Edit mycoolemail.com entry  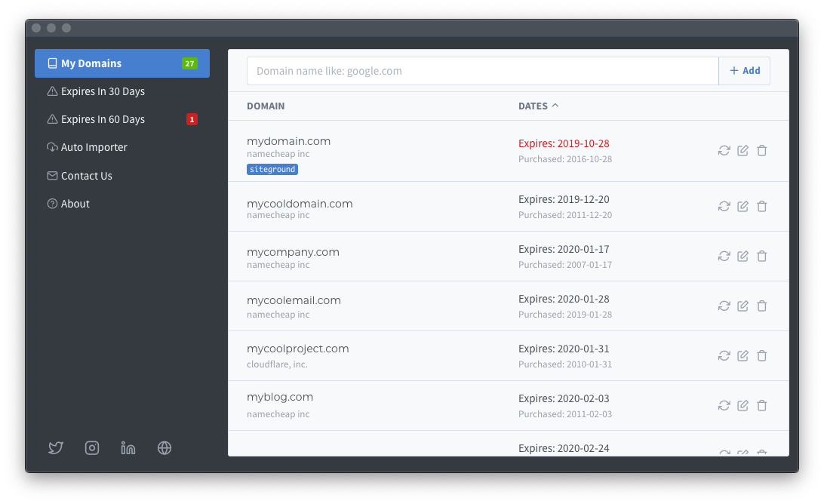tap(743, 306)
